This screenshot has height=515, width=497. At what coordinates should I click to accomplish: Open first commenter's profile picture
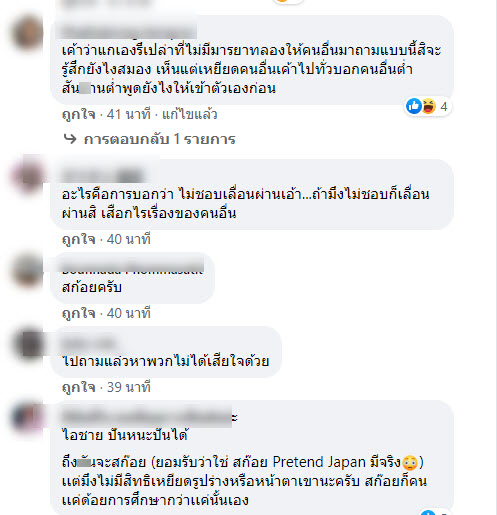point(28,33)
